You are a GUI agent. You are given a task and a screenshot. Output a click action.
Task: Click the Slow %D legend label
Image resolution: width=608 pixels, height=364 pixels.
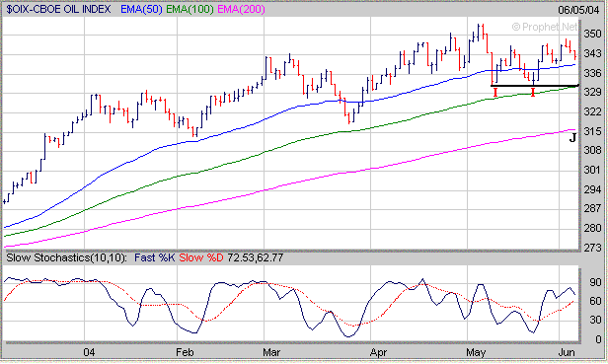201,257
